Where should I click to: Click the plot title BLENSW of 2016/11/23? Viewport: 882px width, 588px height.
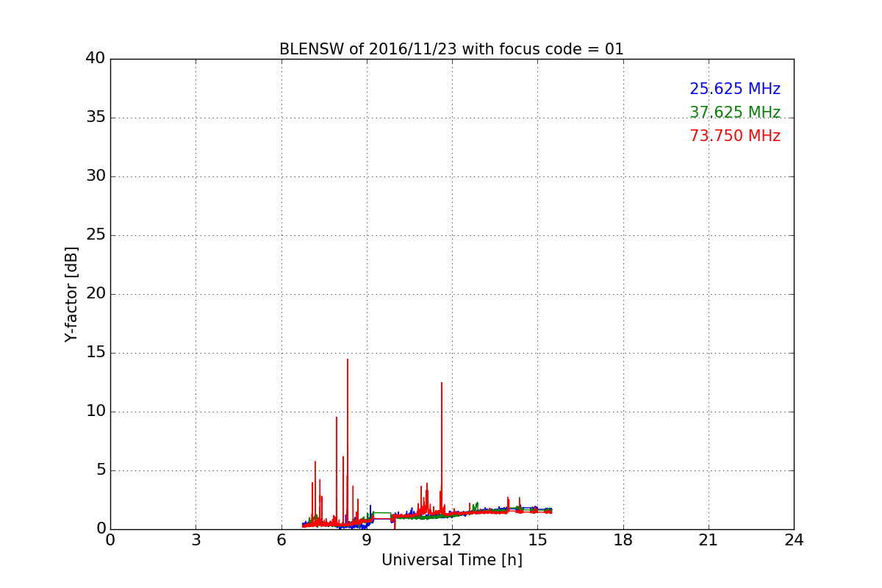pyautogui.click(x=451, y=49)
